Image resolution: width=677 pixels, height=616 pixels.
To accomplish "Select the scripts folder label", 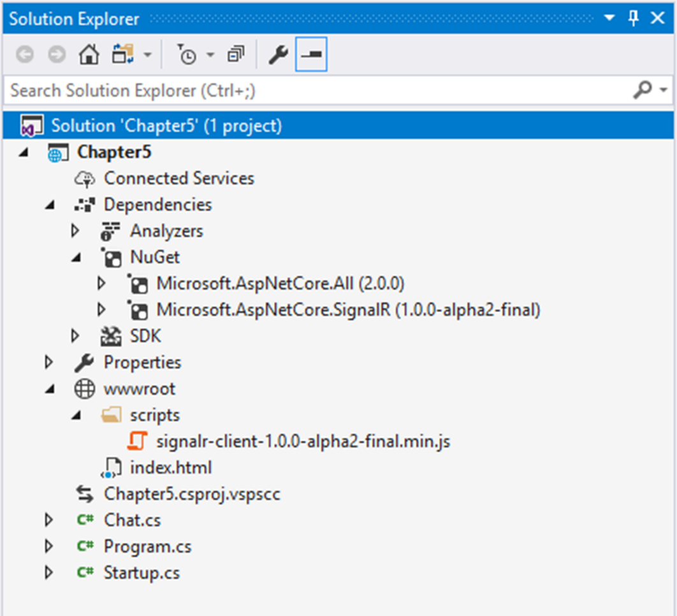I will pos(155,415).
